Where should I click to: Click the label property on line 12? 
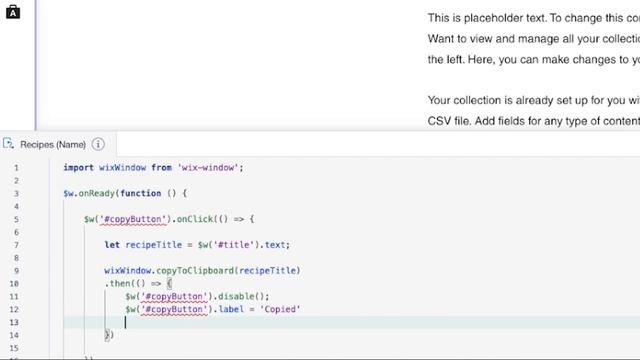coord(231,309)
